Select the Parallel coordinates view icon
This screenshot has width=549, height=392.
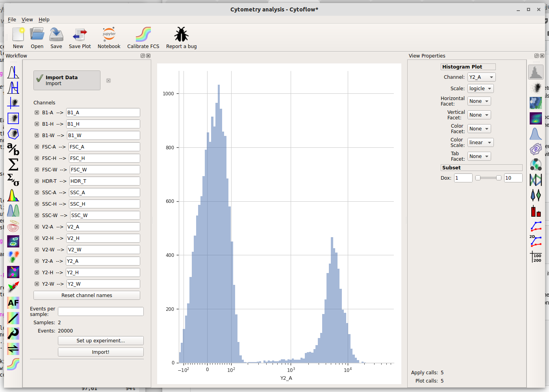point(536,180)
